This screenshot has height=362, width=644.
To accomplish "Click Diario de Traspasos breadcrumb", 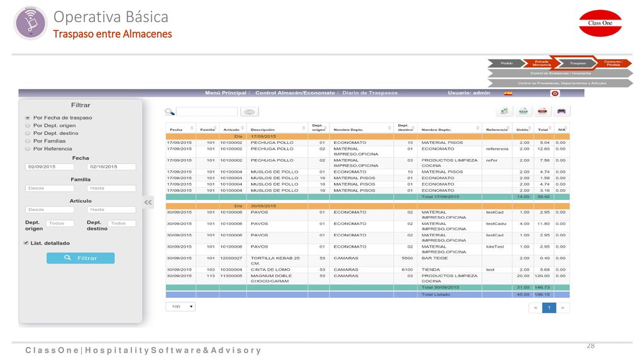I will click(370, 93).
